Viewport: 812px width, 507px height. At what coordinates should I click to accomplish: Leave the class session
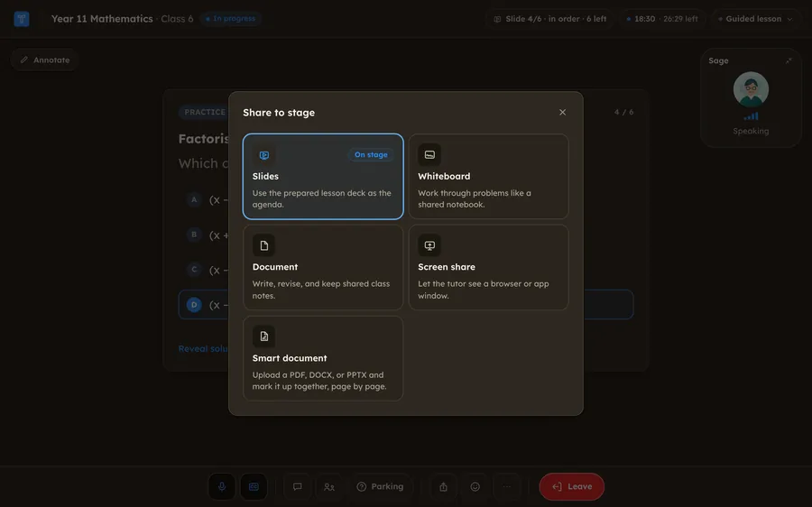click(572, 487)
